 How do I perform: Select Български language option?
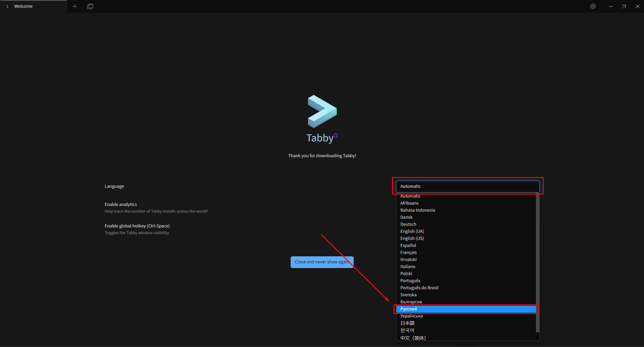click(466, 302)
